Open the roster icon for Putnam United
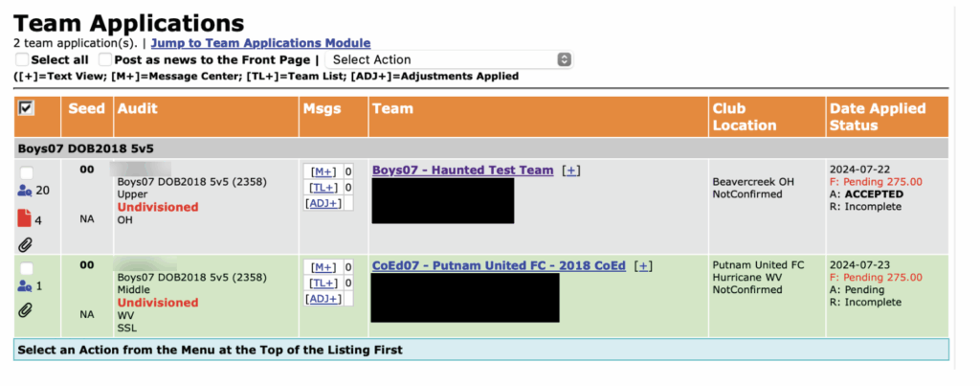Screen dimensions: 980x386 pos(25,285)
